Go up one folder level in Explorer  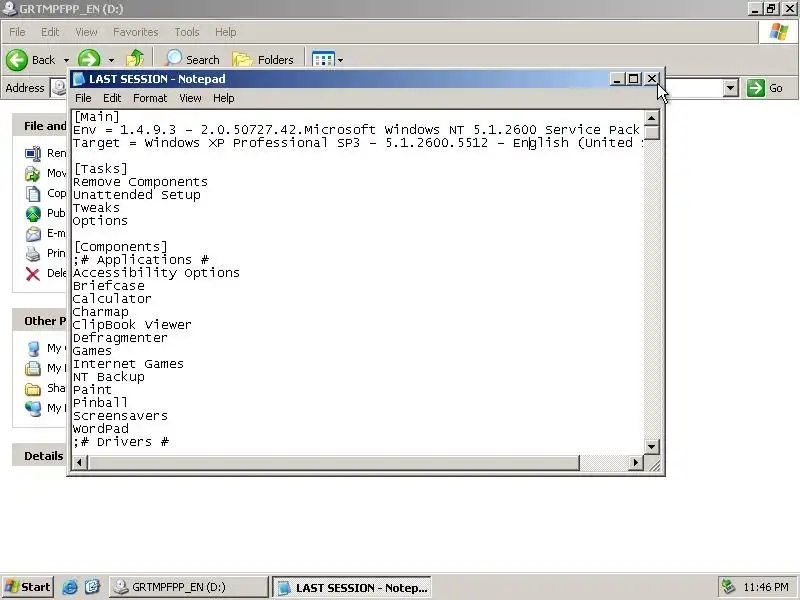pos(135,59)
